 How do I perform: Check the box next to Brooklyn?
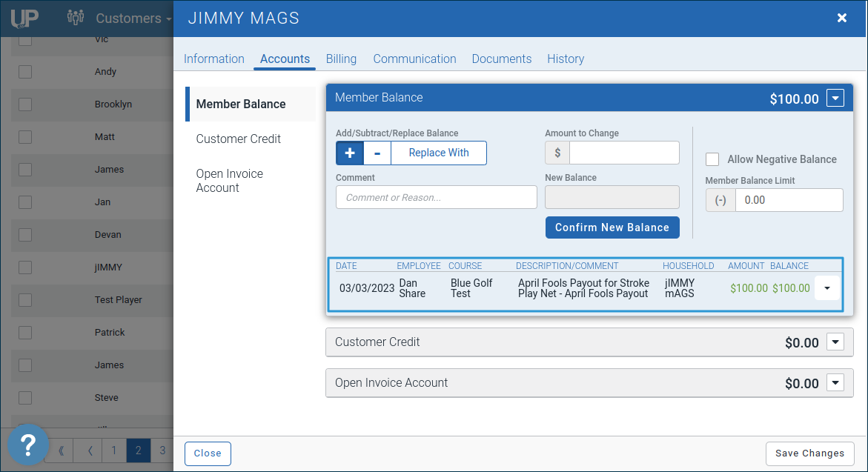25,104
